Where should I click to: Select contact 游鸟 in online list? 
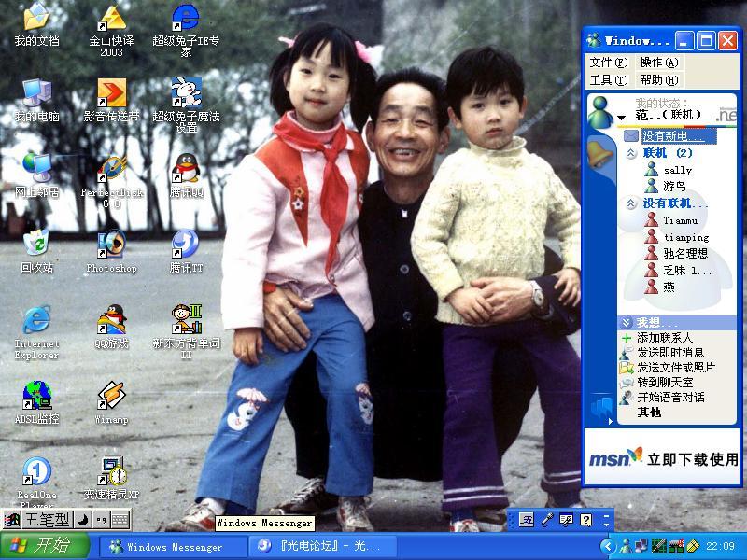pos(674,186)
